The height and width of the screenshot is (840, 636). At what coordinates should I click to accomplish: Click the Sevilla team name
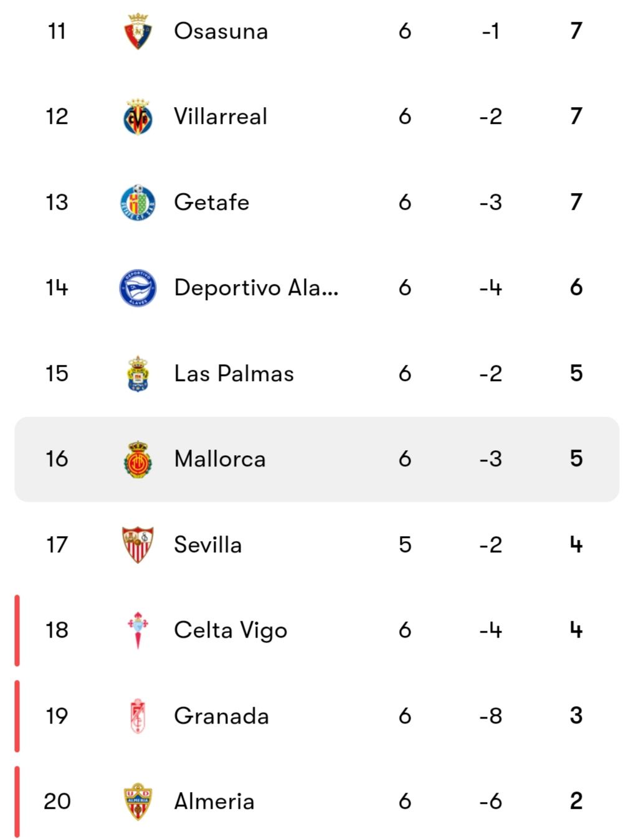point(207,545)
